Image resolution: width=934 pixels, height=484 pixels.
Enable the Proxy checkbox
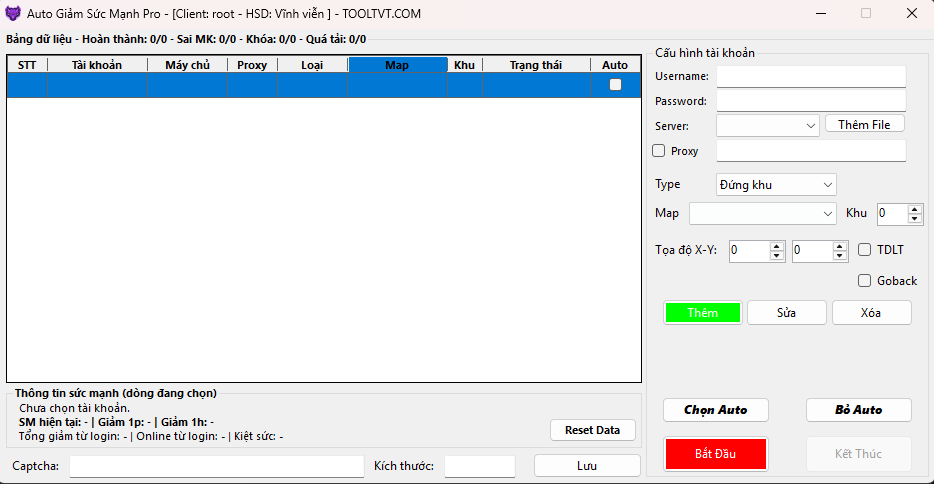click(659, 151)
